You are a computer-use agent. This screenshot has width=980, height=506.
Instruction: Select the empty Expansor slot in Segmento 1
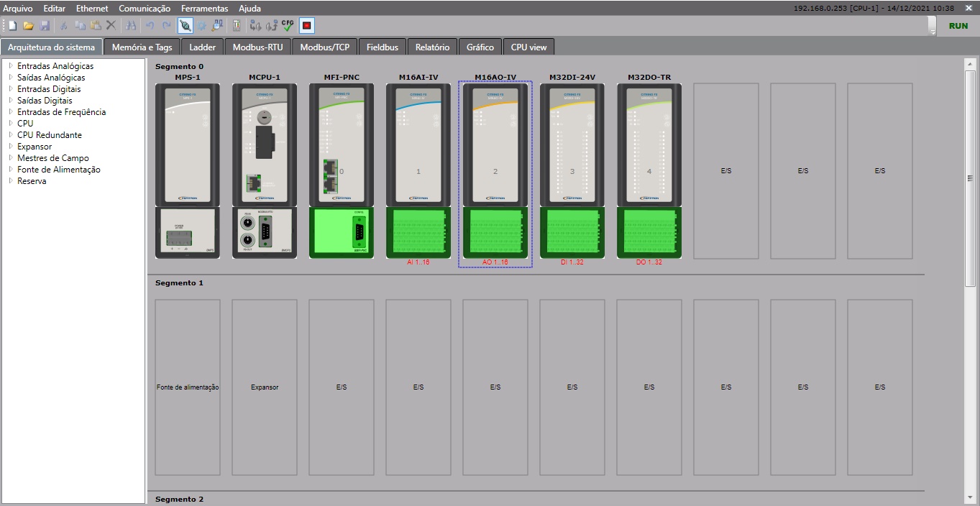(265, 387)
